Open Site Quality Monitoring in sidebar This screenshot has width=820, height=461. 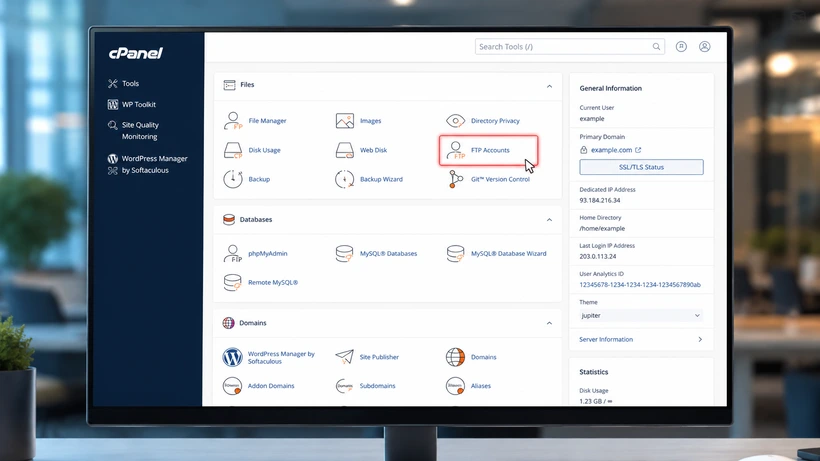click(133, 131)
